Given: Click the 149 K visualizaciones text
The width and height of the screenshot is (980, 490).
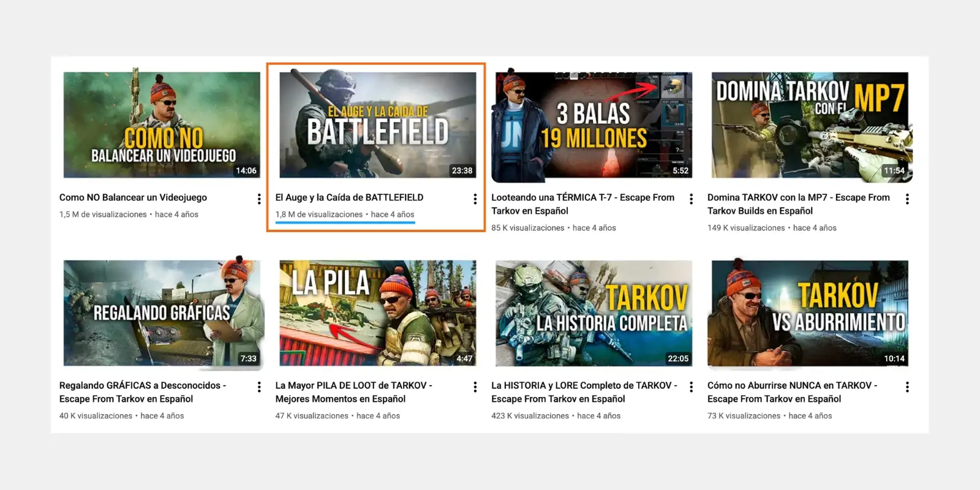Looking at the screenshot, I should coord(746,228).
